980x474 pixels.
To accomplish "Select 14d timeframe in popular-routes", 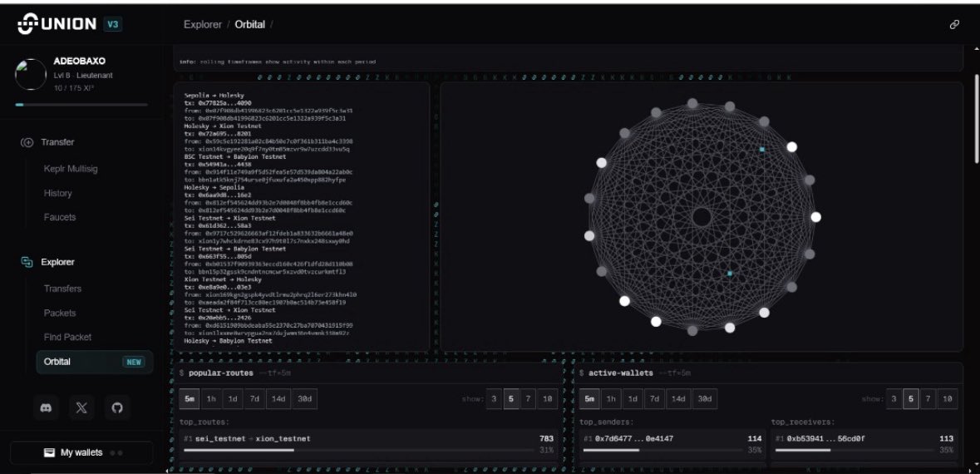I will click(278, 399).
